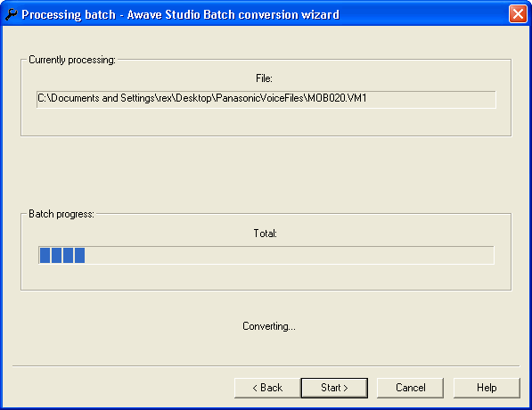Screen dimensions: 532x410
Task: Click the currently processing file path field
Action: pyautogui.click(x=266, y=99)
